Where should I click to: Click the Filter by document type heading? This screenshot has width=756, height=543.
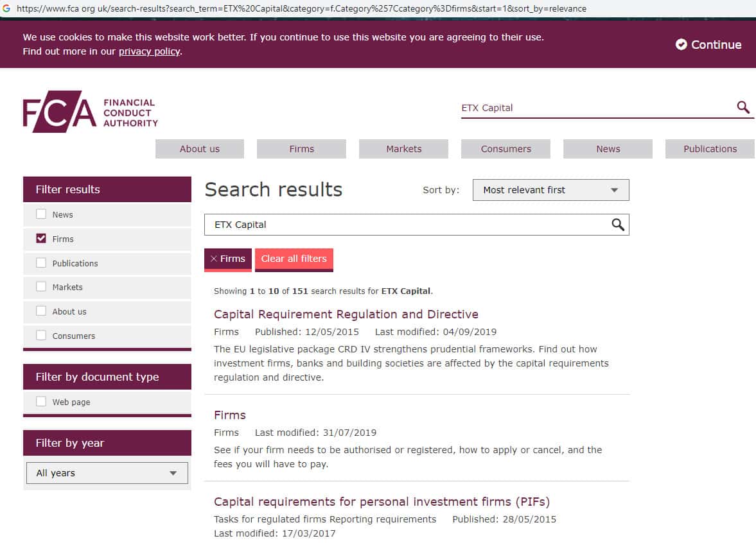click(x=107, y=377)
